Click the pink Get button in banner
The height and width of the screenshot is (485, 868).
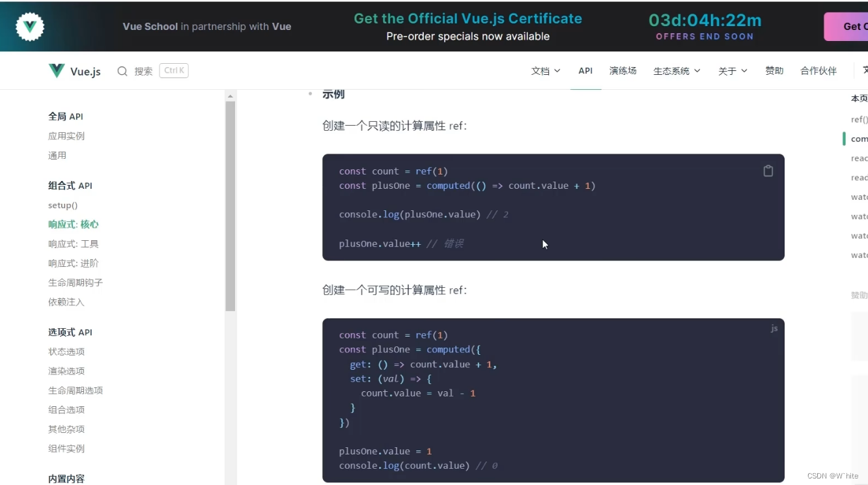pyautogui.click(x=847, y=27)
